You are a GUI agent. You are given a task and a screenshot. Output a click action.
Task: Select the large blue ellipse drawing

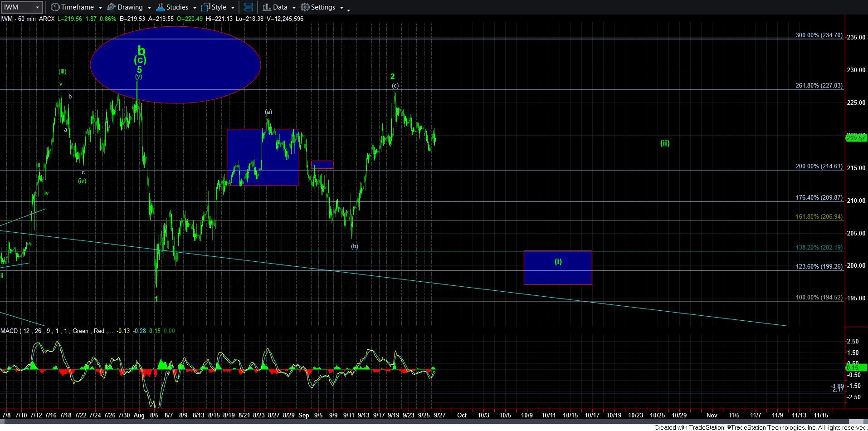coord(176,64)
